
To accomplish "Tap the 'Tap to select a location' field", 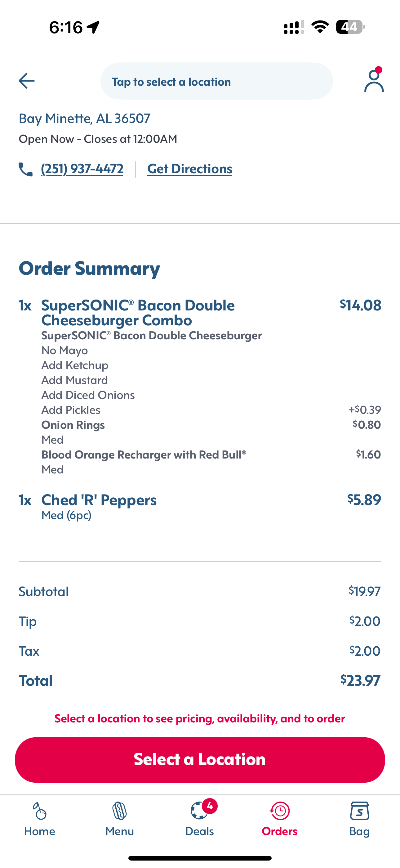I will tap(216, 81).
